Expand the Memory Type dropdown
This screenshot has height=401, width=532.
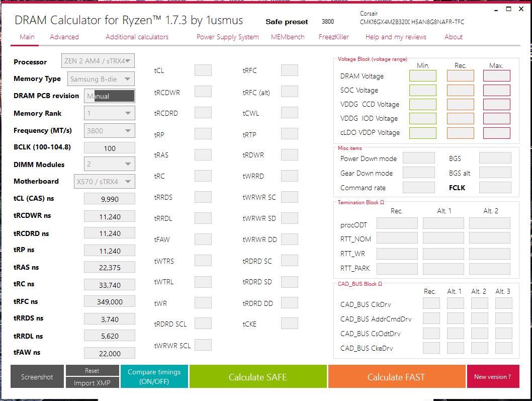coord(101,79)
